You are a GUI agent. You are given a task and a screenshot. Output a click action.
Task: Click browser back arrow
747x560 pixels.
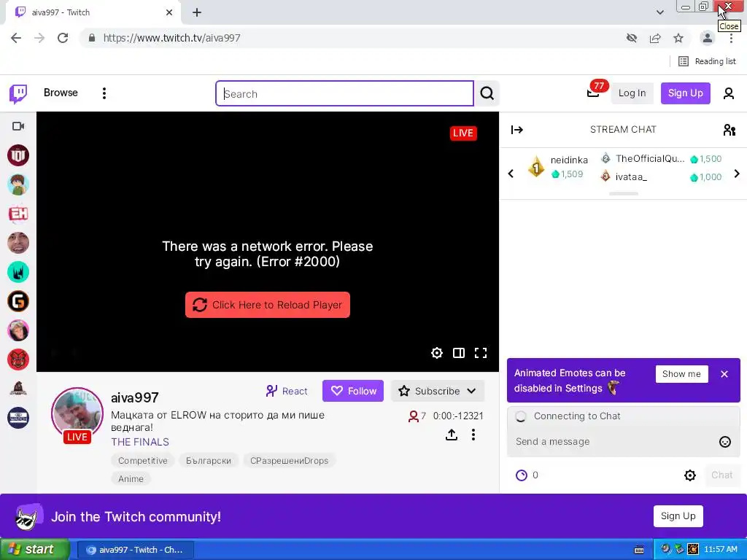[x=16, y=38]
